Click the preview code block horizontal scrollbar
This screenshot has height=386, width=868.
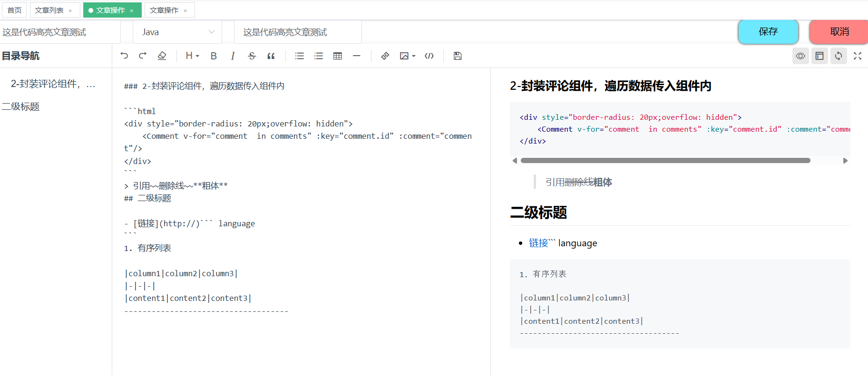pos(665,161)
